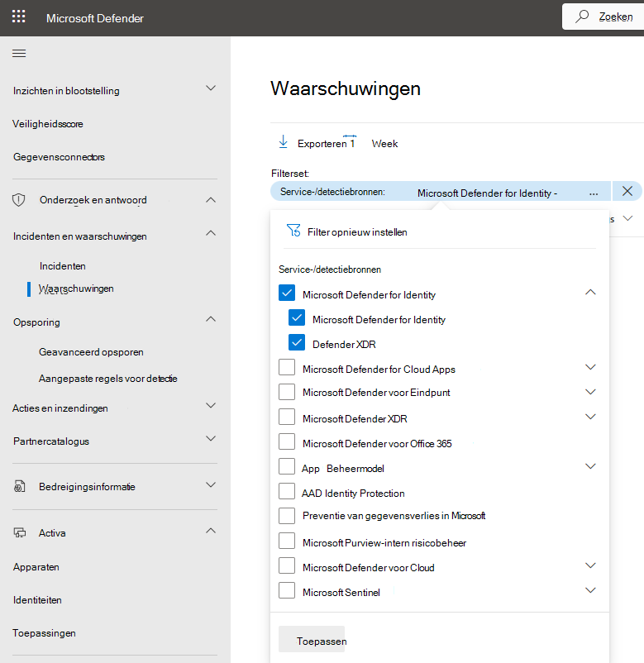Open Identiteiten under Activa
The height and width of the screenshot is (663, 644).
[x=37, y=600]
